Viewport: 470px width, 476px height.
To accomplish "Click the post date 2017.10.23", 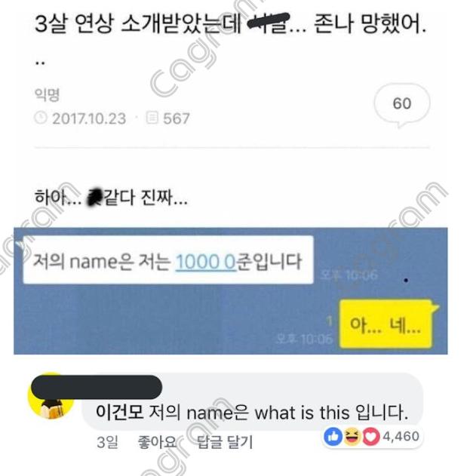I will point(89,118).
